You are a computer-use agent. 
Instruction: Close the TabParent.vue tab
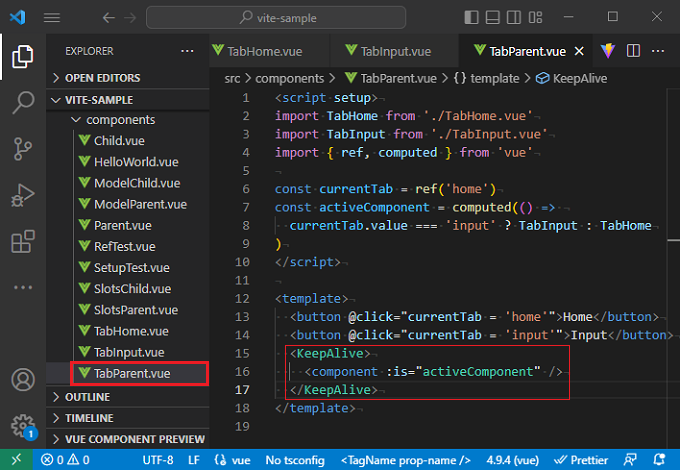click(x=579, y=51)
